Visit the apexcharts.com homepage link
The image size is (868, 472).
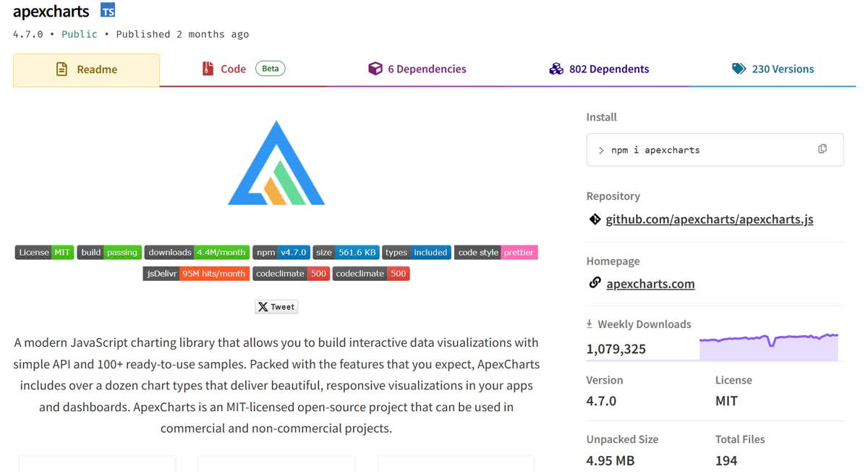point(651,284)
